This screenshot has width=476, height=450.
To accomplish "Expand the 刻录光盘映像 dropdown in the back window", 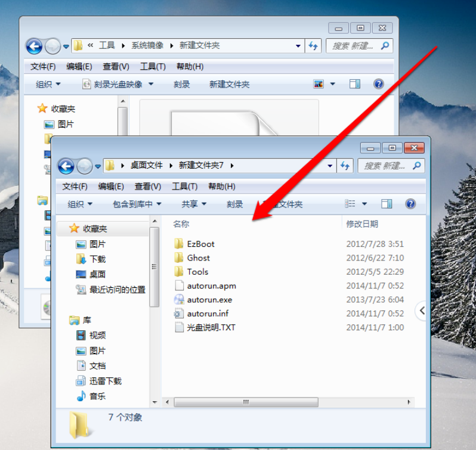I will pos(118,84).
